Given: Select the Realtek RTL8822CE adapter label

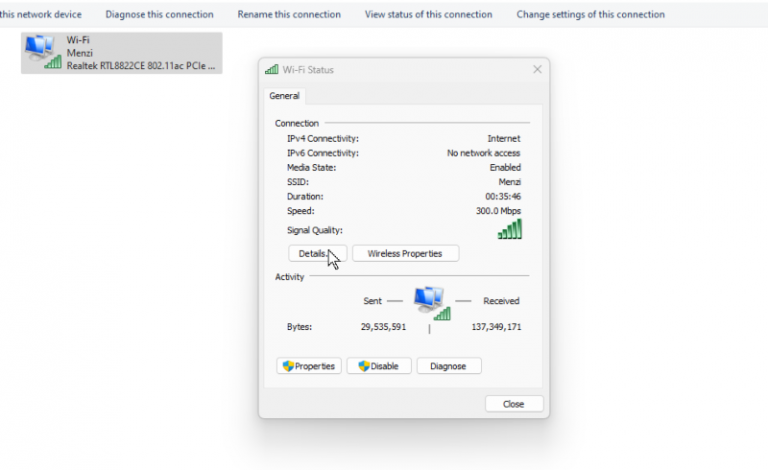Looking at the screenshot, I should coord(143,65).
